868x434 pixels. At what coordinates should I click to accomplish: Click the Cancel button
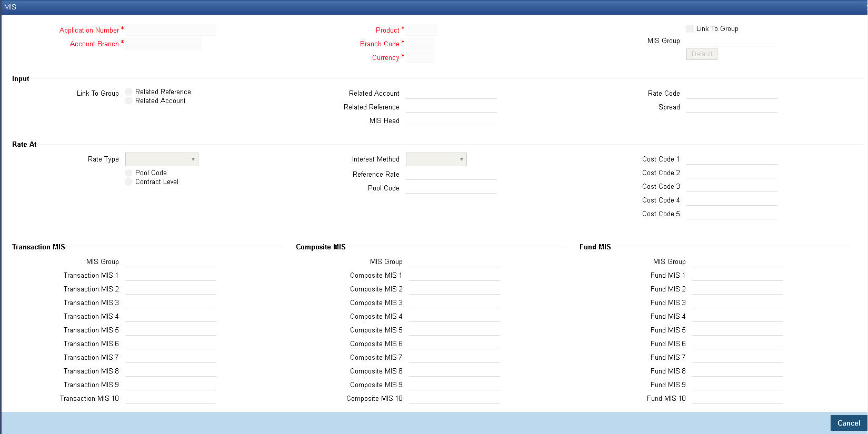(849, 423)
